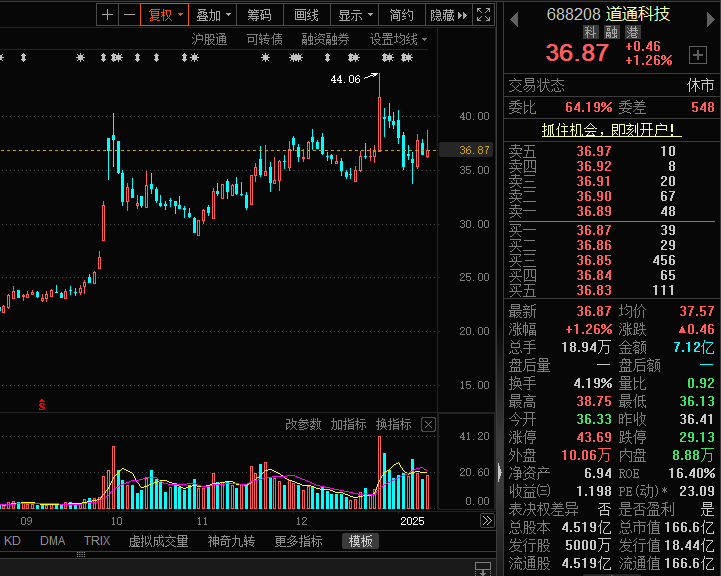The height and width of the screenshot is (576, 721).
Task: Close the volume indicator panel
Action: (x=428, y=425)
